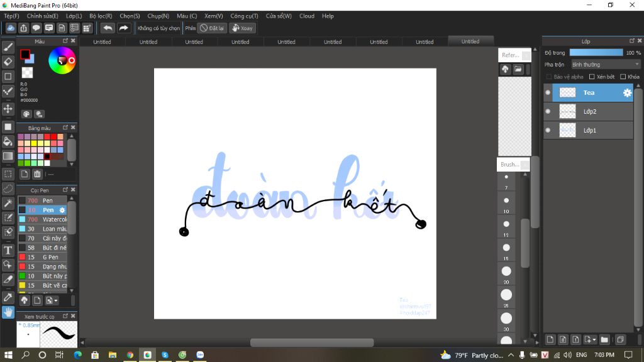Hide the Lớp1 layer

coord(548,130)
